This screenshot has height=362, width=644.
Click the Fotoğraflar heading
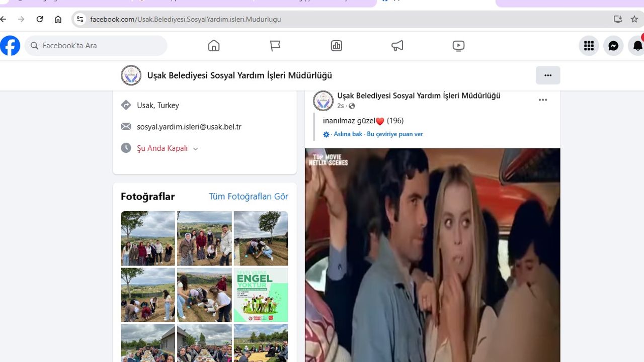(x=148, y=196)
